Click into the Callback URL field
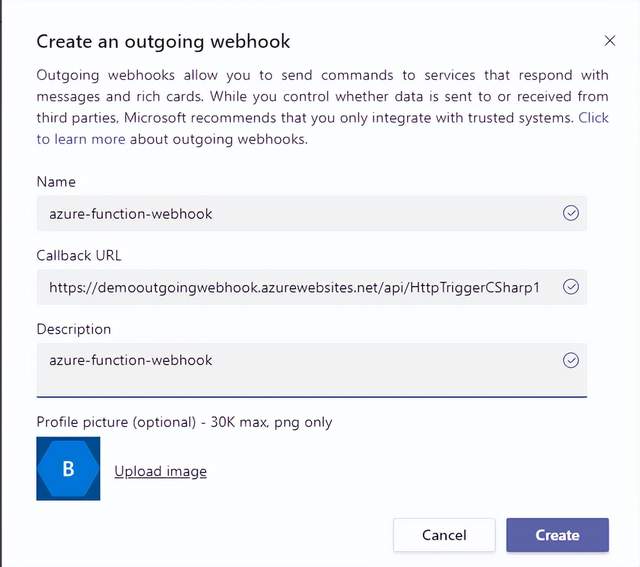 point(300,287)
